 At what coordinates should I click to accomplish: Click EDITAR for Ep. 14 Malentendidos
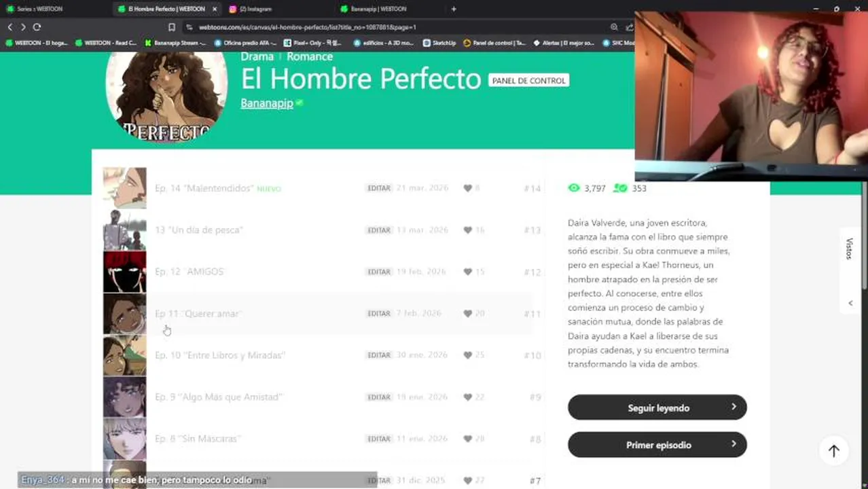(x=379, y=188)
